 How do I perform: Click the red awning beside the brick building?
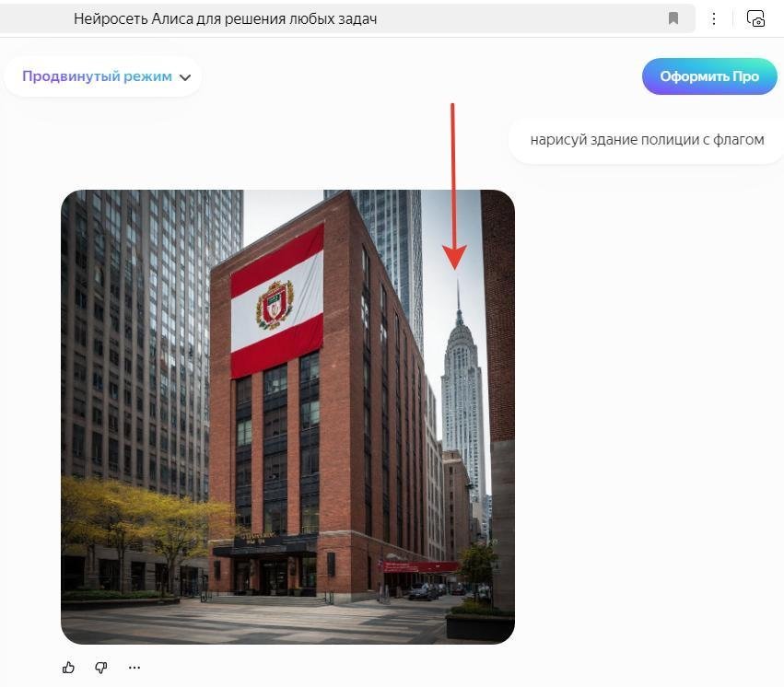420,566
